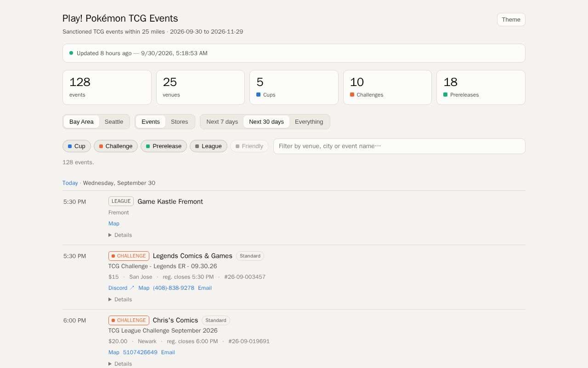This screenshot has height=368, width=588.
Task: Enable the Friendly filter chip
Action: pyautogui.click(x=249, y=146)
